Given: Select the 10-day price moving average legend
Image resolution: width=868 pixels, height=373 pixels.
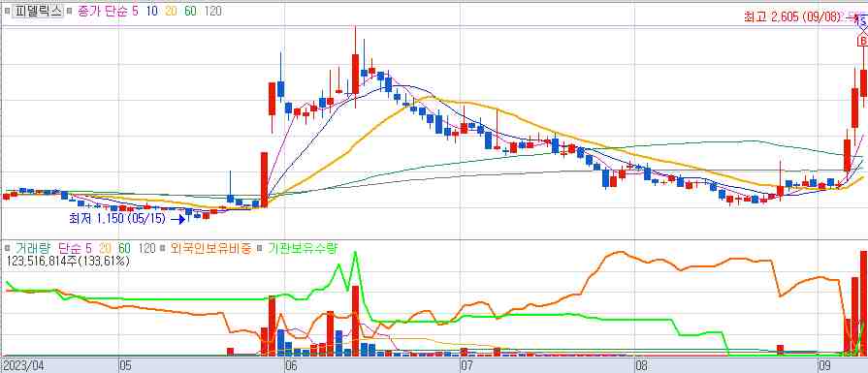Looking at the screenshot, I should (x=152, y=11).
